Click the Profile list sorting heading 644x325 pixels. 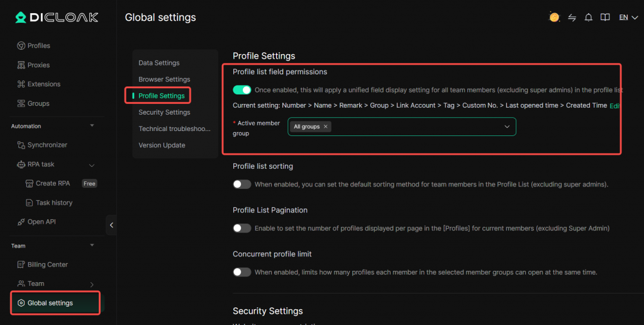tap(263, 166)
